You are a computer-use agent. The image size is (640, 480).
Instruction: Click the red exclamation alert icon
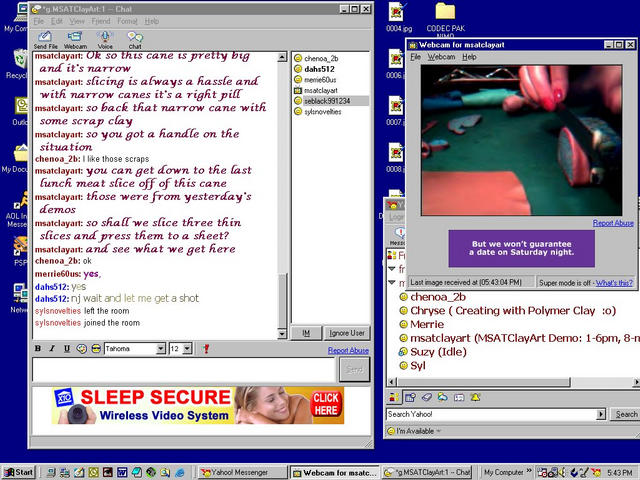click(206, 349)
